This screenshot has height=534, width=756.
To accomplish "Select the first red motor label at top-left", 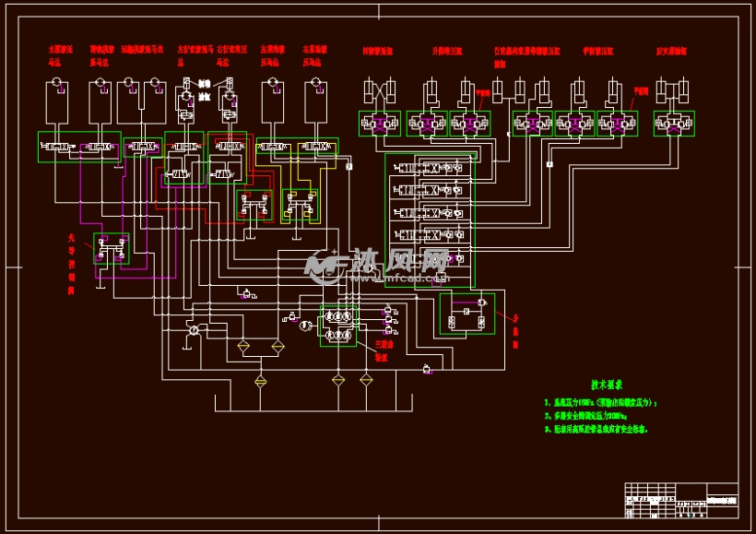I will [x=60, y=55].
